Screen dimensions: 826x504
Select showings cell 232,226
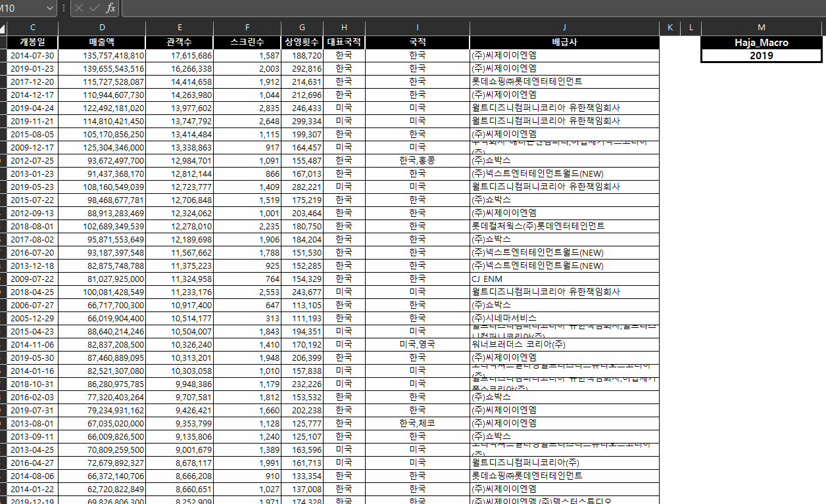pos(303,384)
